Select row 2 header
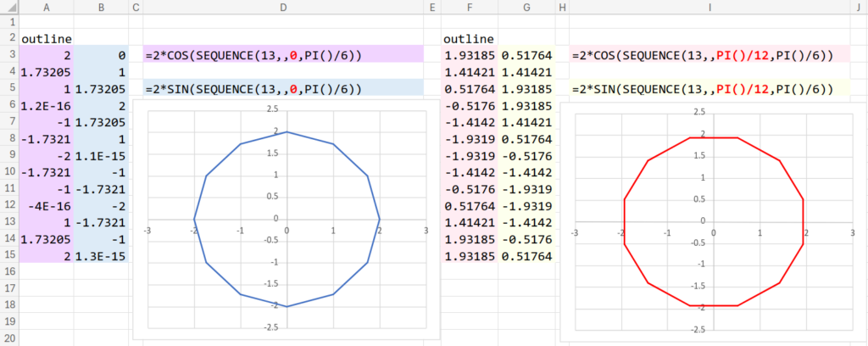This screenshot has width=868, height=346. (9, 38)
